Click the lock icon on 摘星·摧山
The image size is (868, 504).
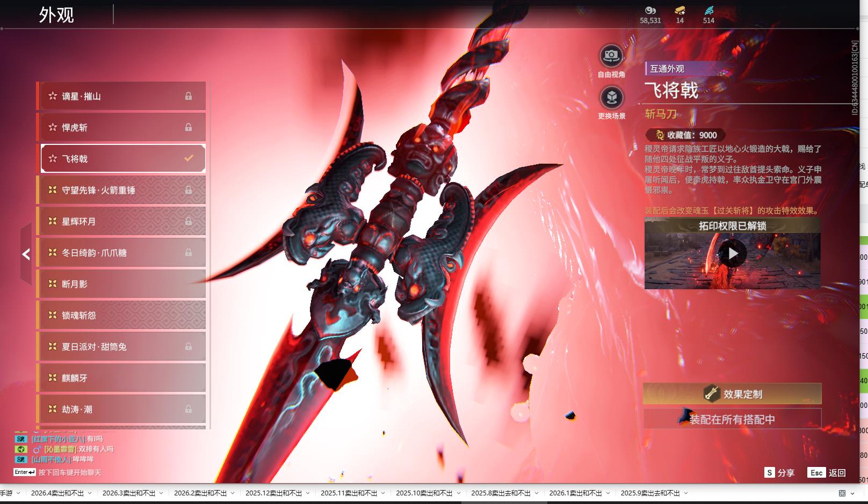189,96
